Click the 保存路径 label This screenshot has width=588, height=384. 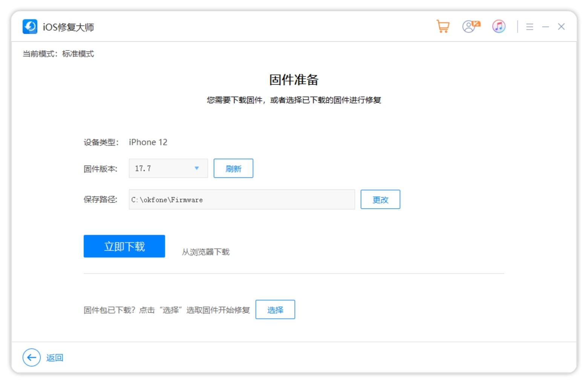point(101,200)
